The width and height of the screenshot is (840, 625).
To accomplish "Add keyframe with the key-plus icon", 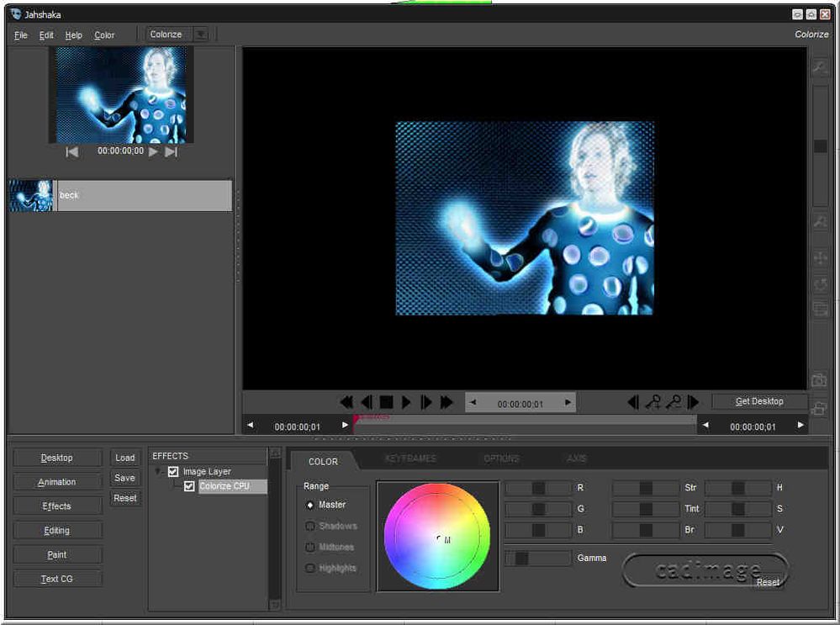I will (x=653, y=402).
